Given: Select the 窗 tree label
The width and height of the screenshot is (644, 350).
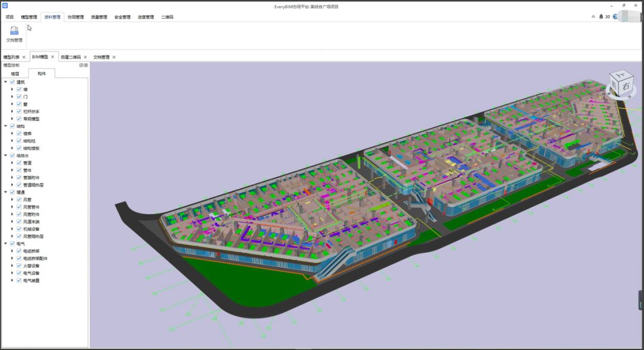Looking at the screenshot, I should 26,104.
